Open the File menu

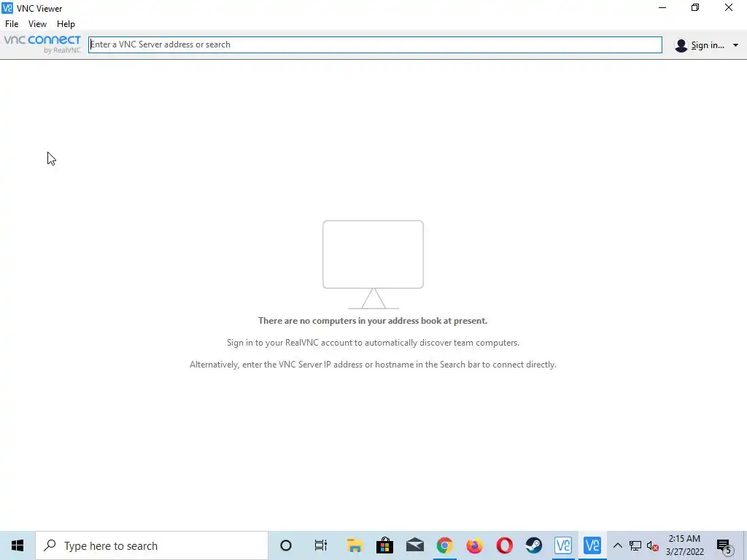coord(12,24)
